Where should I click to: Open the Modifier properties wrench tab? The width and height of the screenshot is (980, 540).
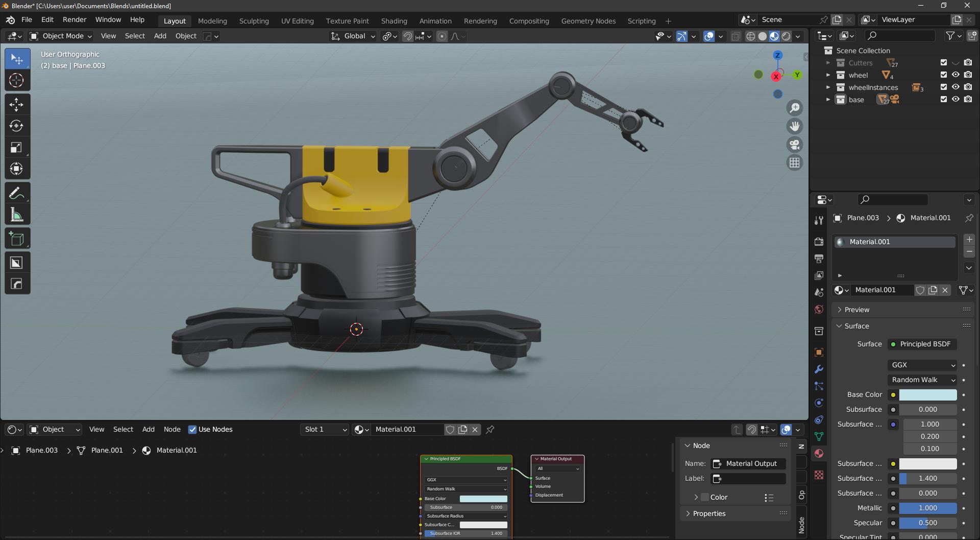pyautogui.click(x=819, y=369)
